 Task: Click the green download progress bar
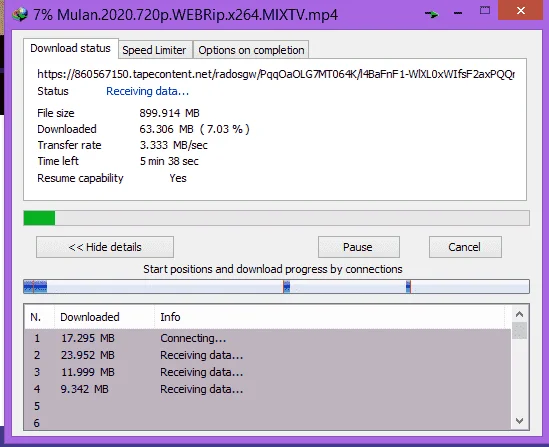pyautogui.click(x=276, y=218)
